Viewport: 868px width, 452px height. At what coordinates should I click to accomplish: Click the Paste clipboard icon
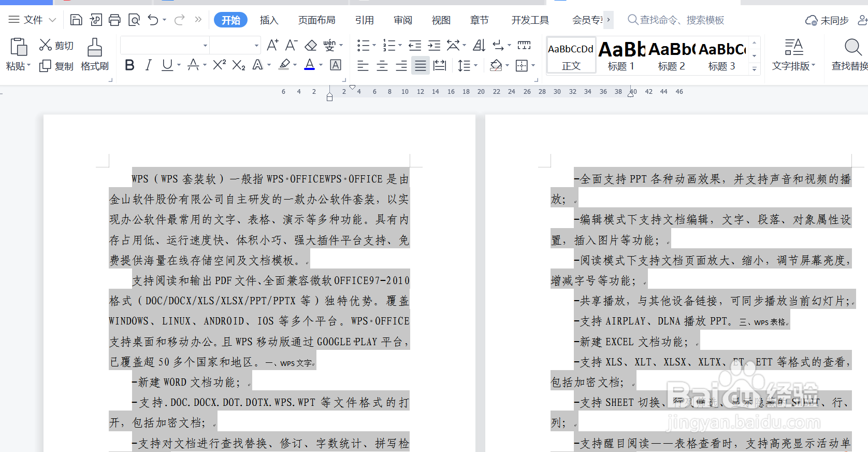19,47
